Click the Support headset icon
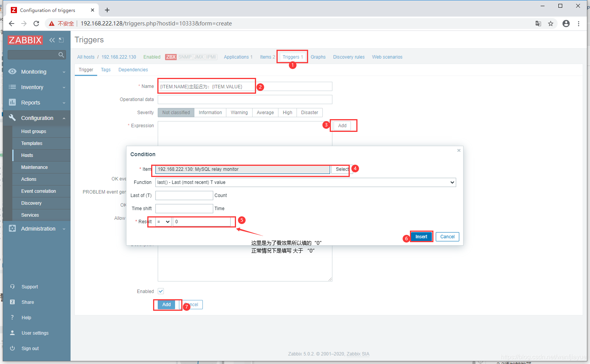 tap(12, 286)
